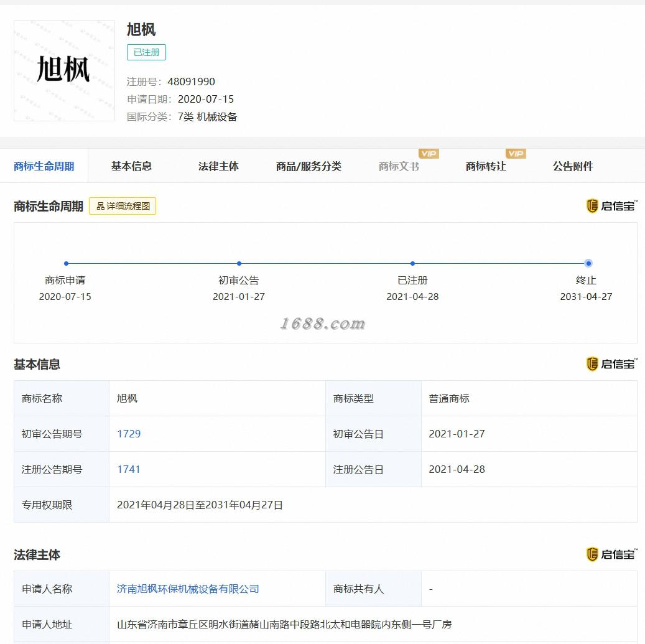645x644 pixels.
Task: Click the 2031-04-27 termination date
Action: pyautogui.click(x=586, y=296)
